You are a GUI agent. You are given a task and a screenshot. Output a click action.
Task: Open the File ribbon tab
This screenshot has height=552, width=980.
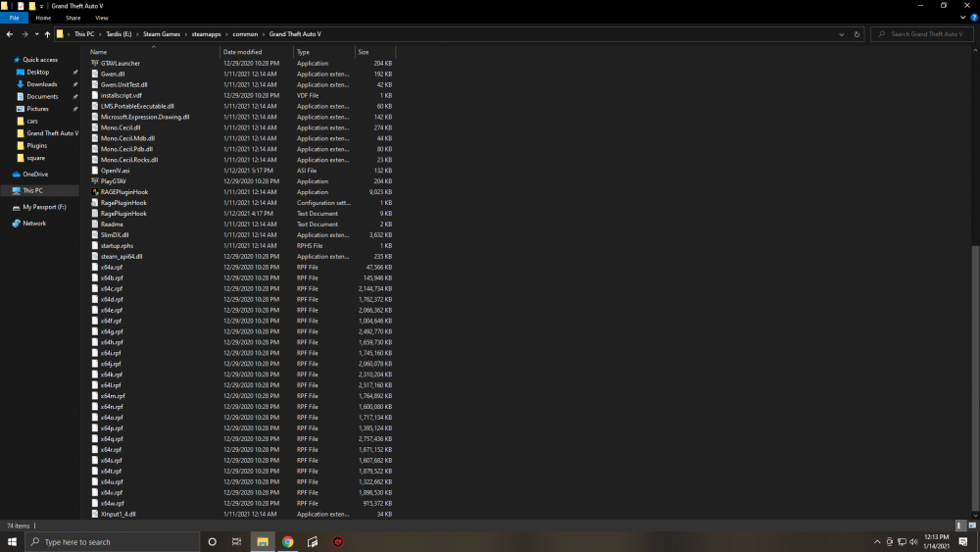[x=14, y=18]
